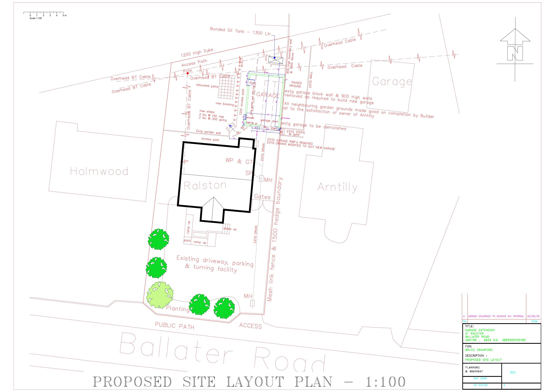This screenshot has width=555, height=392.
Task: Click the 'Gates' label
Action: tap(262, 197)
